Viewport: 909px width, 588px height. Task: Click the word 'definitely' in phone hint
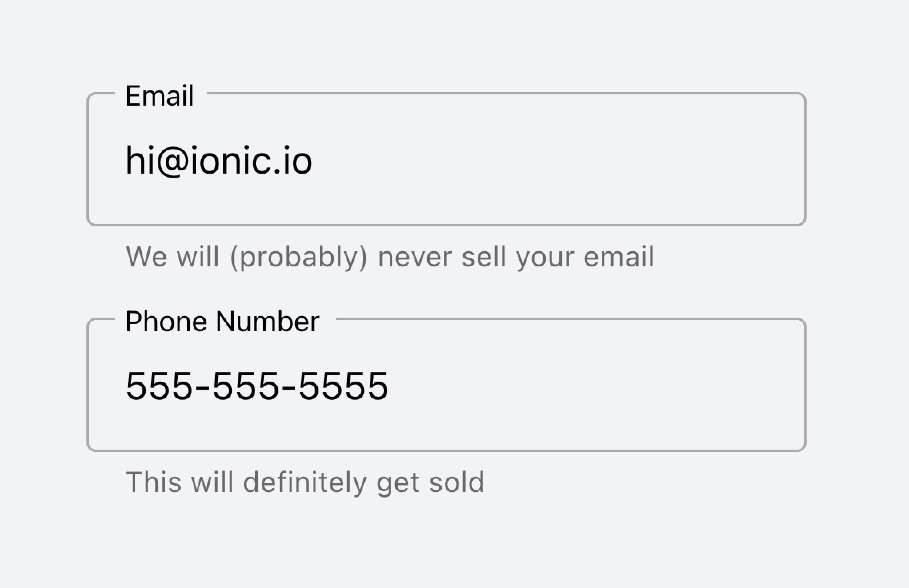[305, 482]
